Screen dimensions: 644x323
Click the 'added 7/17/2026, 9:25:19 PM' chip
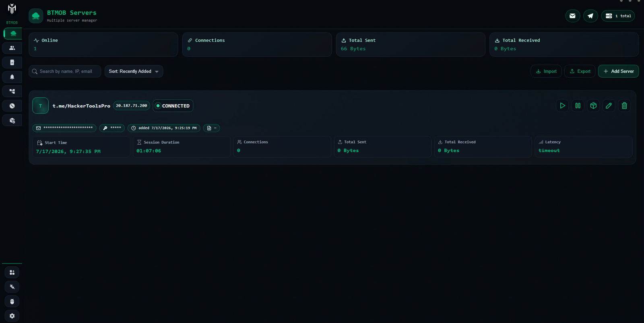pyautogui.click(x=164, y=128)
